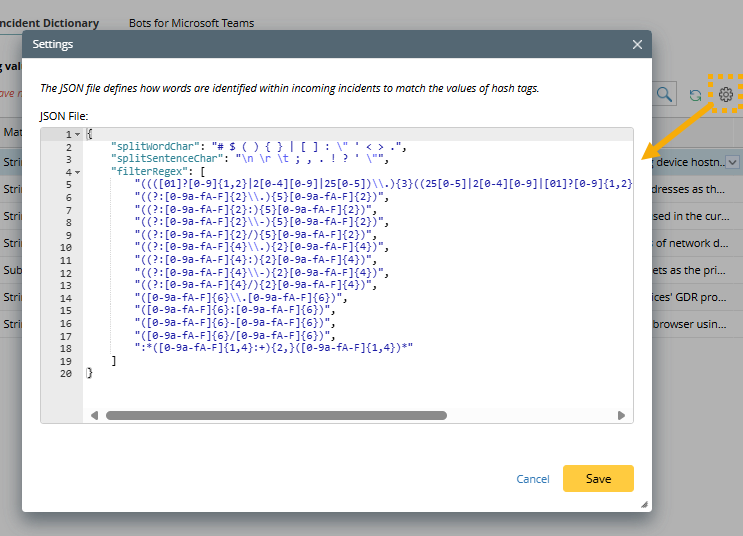The image size is (743, 536).
Task: Open the dropdown arrow on the device hostname row
Action: coord(732,162)
